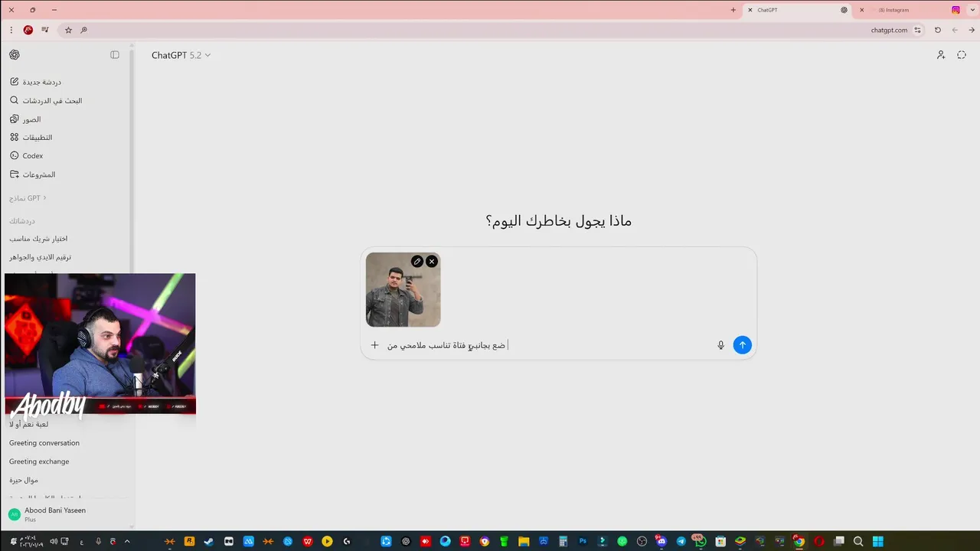Screen dimensions: 980x551
Task: Open Steam from the taskbar
Action: pos(208,541)
